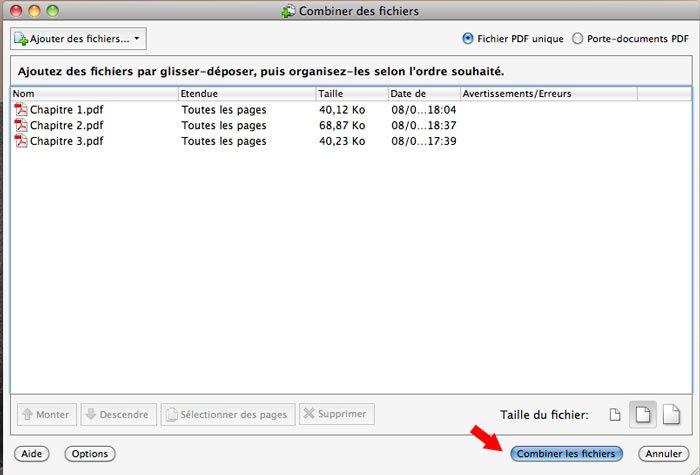
Task: Sort the list by Nom column header
Action: pos(94,94)
